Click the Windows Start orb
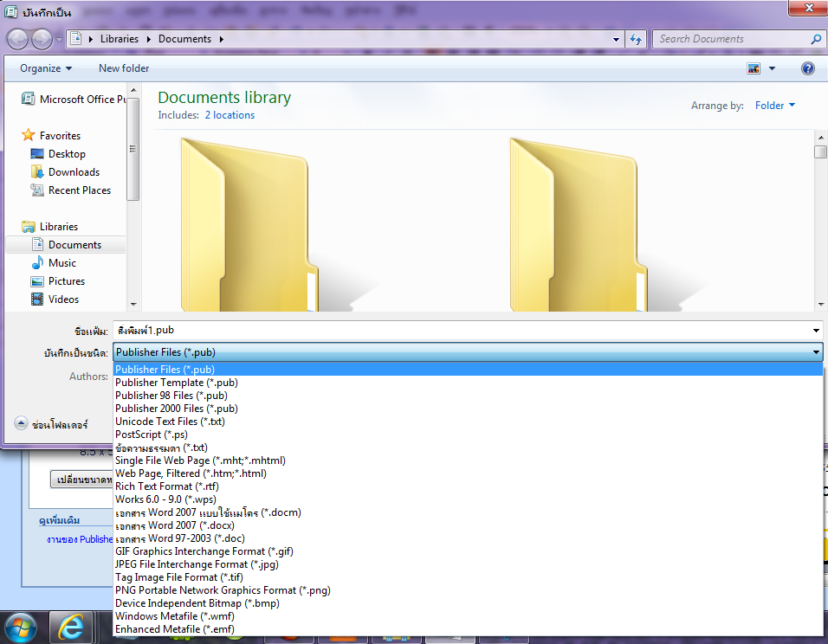The width and height of the screenshot is (828, 644). 21,628
